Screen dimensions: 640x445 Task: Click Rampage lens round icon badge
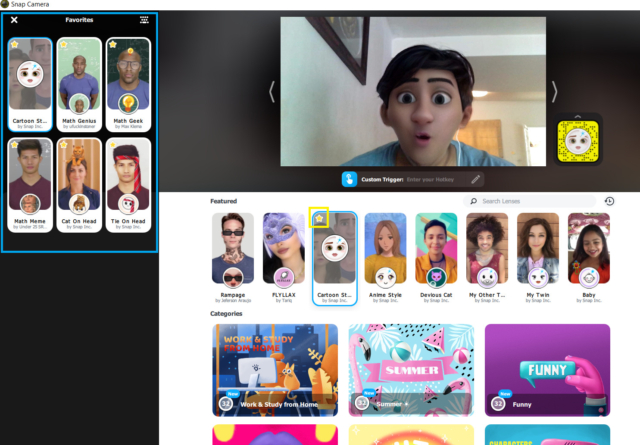tap(233, 278)
